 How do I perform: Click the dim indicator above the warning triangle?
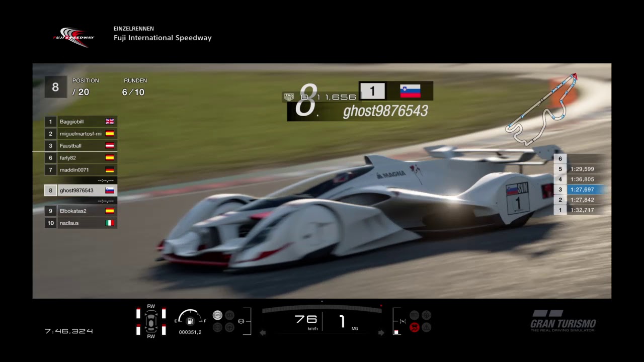point(426,315)
